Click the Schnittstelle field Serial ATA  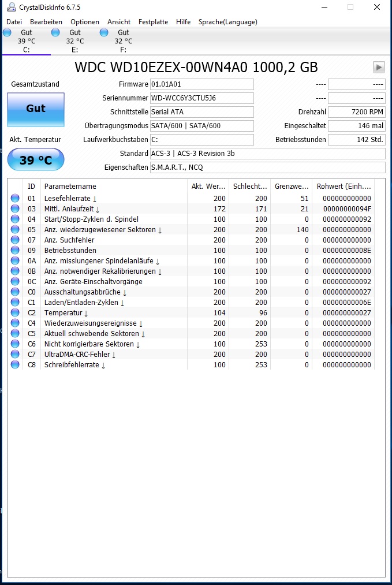202,112
